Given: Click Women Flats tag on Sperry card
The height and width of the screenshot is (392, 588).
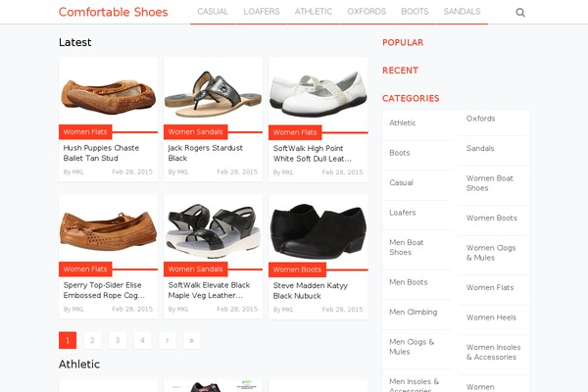Looking at the screenshot, I should click(85, 269).
